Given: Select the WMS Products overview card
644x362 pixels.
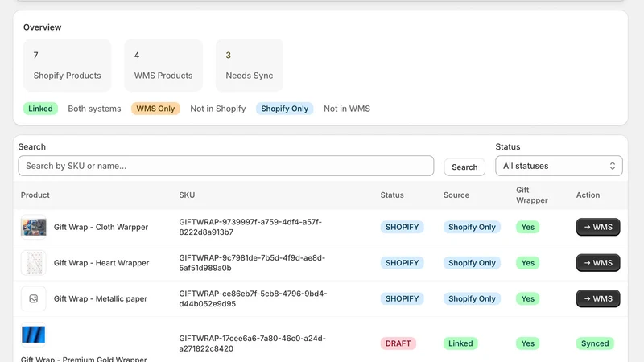Looking at the screenshot, I should point(163,65).
